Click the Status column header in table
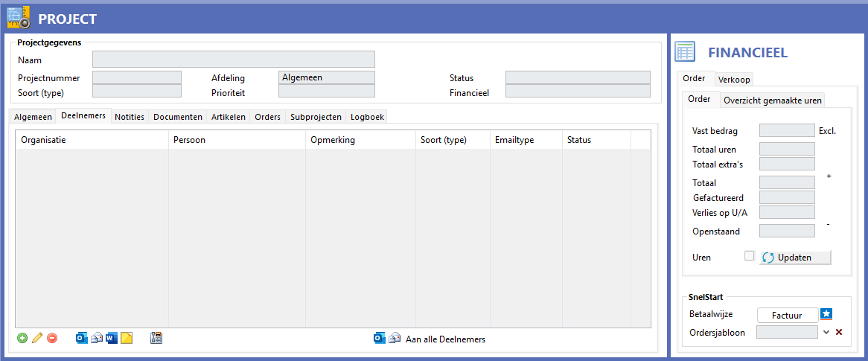Image resolution: width=868 pixels, height=361 pixels. (x=596, y=140)
